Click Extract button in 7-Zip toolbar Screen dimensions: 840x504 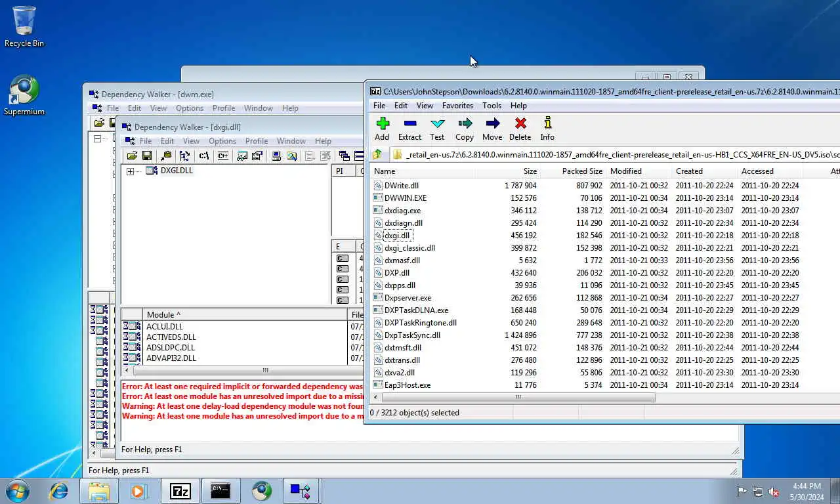(x=409, y=129)
